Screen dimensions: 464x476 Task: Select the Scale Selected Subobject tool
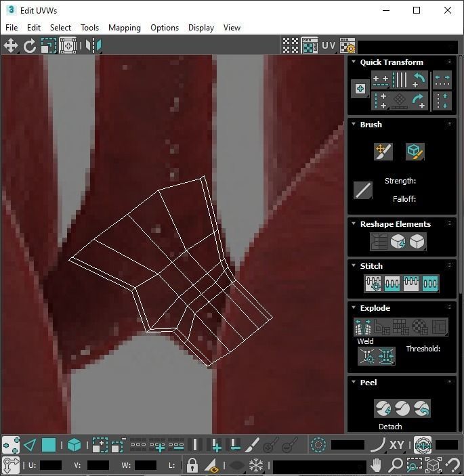49,46
